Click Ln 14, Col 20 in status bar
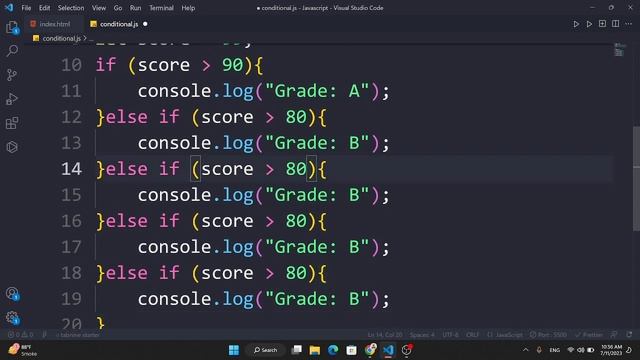 (384, 335)
